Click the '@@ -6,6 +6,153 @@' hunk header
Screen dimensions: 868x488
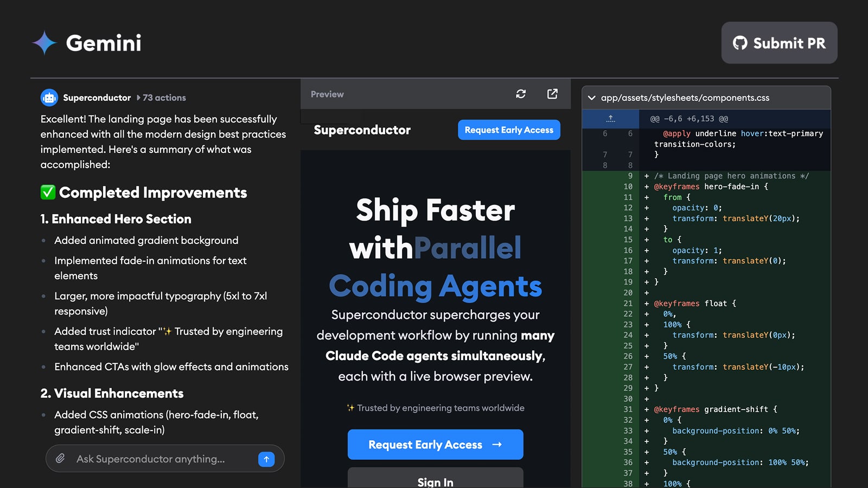(689, 119)
